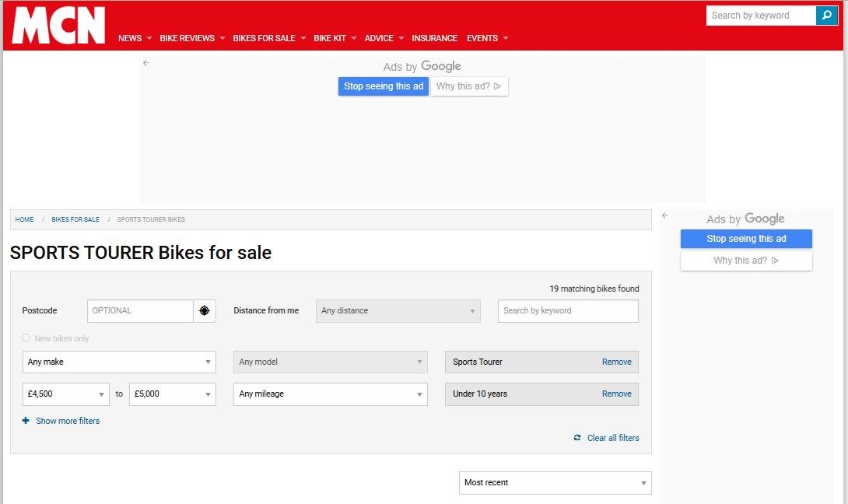Open the Any mileage dropdown

click(x=330, y=394)
